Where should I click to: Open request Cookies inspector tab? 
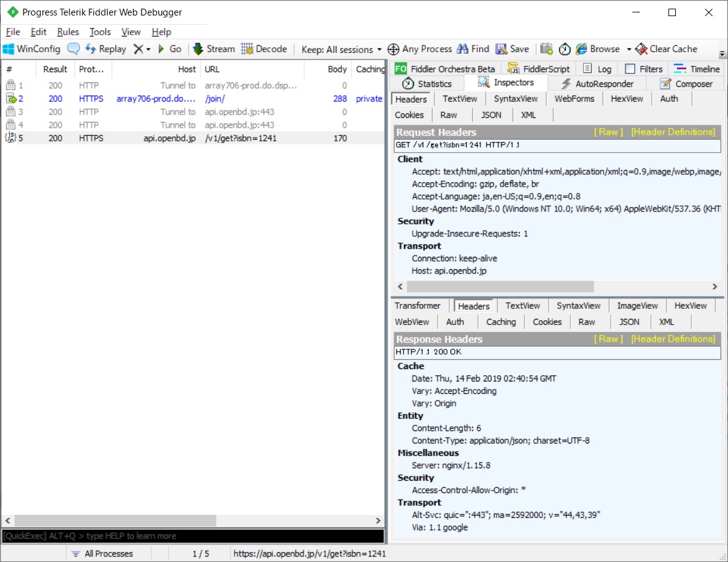409,115
